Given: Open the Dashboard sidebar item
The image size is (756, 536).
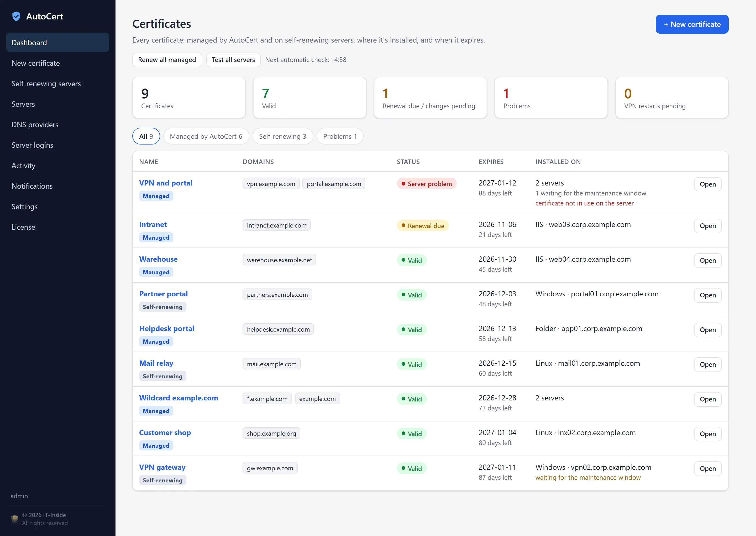Looking at the screenshot, I should 58,43.
